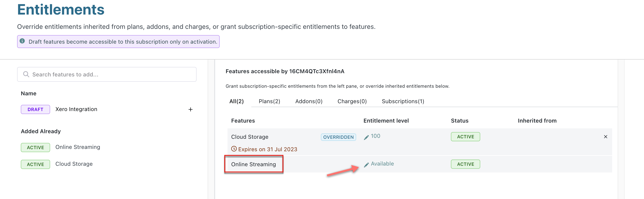This screenshot has height=199, width=644.
Task: Select Cloud Storage in Added Already list
Action: tap(74, 164)
